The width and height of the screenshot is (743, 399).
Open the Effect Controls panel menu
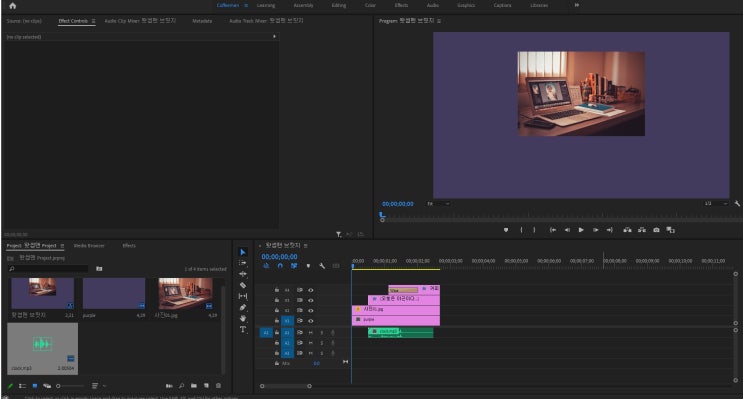pyautogui.click(x=93, y=21)
